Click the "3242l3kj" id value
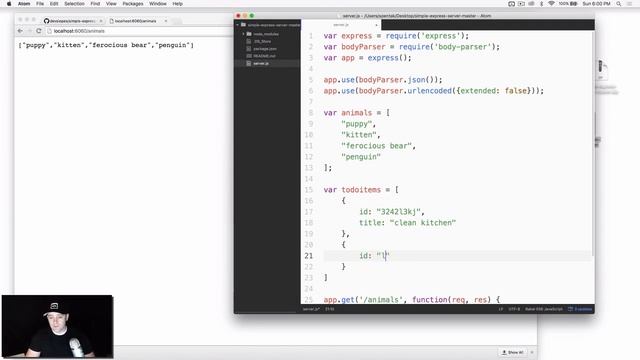 coord(398,211)
